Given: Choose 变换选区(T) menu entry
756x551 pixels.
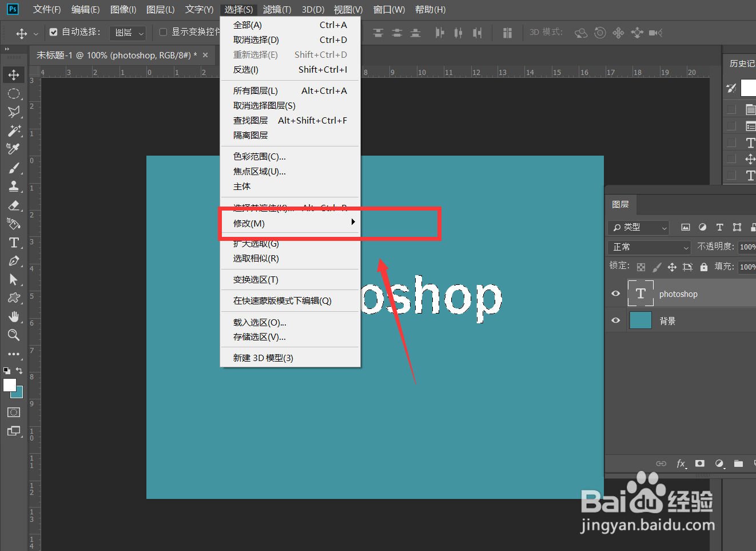Looking at the screenshot, I should click(x=291, y=280).
